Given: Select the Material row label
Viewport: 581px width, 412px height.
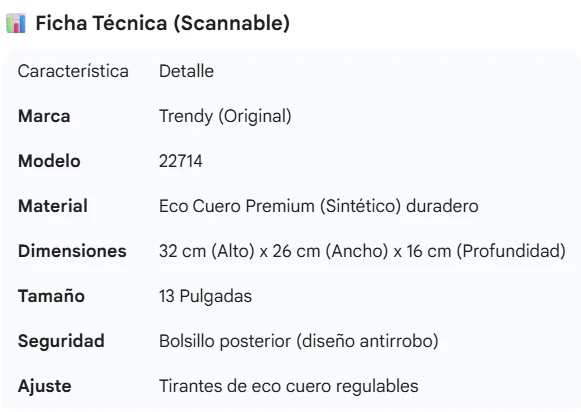Looking at the screenshot, I should click(53, 206).
